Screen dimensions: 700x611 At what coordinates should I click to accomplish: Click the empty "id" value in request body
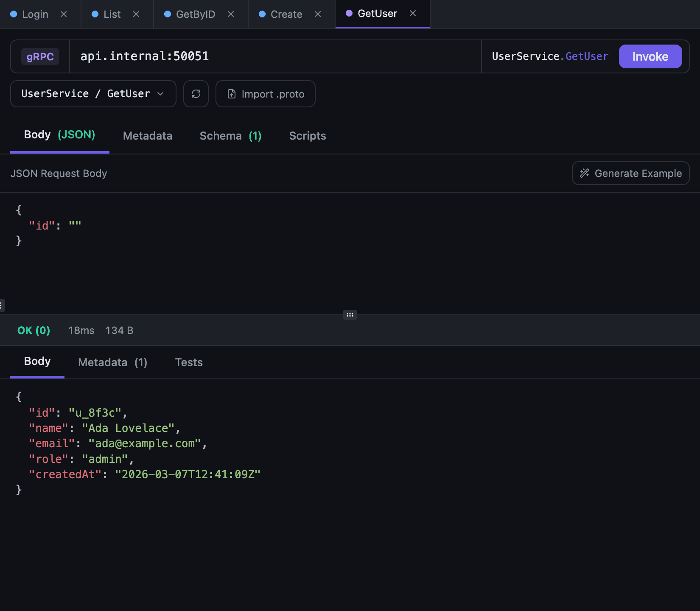tap(75, 225)
